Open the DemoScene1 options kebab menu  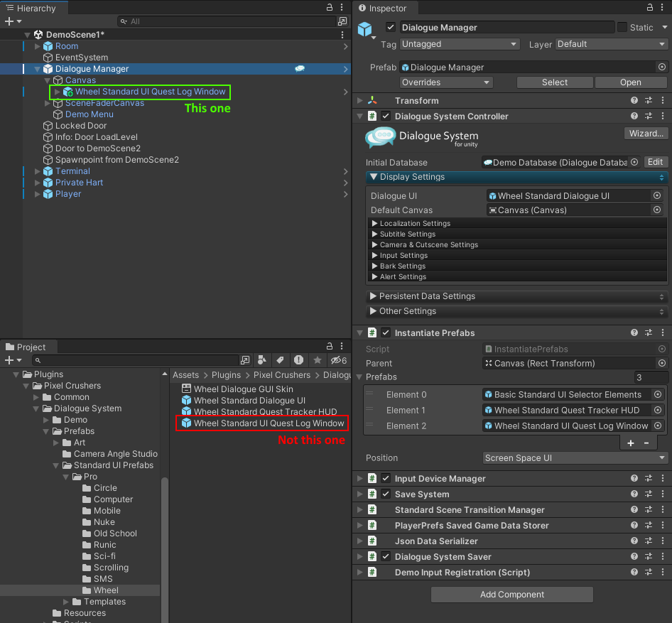342,34
